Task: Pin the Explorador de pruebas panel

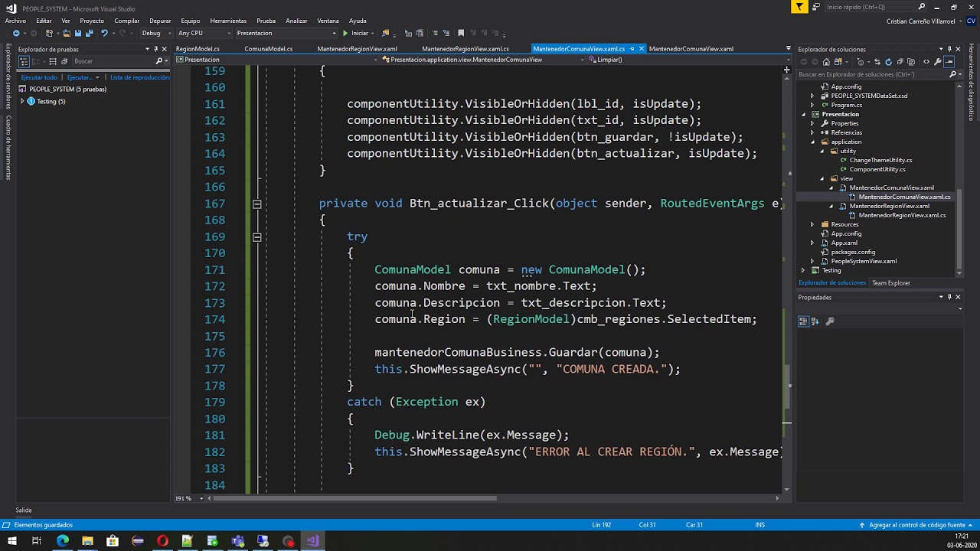Action: 155,49
